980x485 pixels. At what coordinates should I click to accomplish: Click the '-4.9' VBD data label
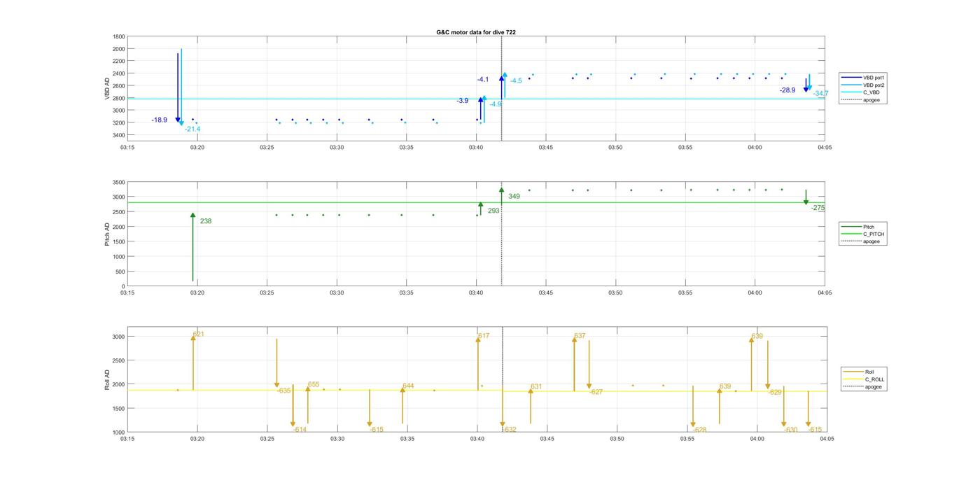[x=496, y=104]
